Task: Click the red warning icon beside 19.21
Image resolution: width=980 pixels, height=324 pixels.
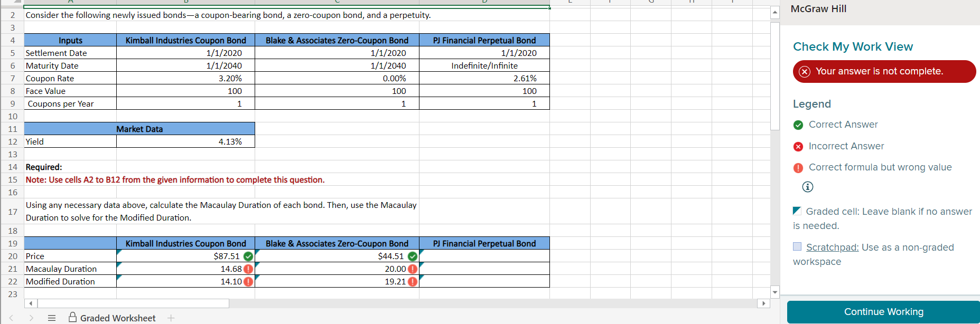Action: 413,282
